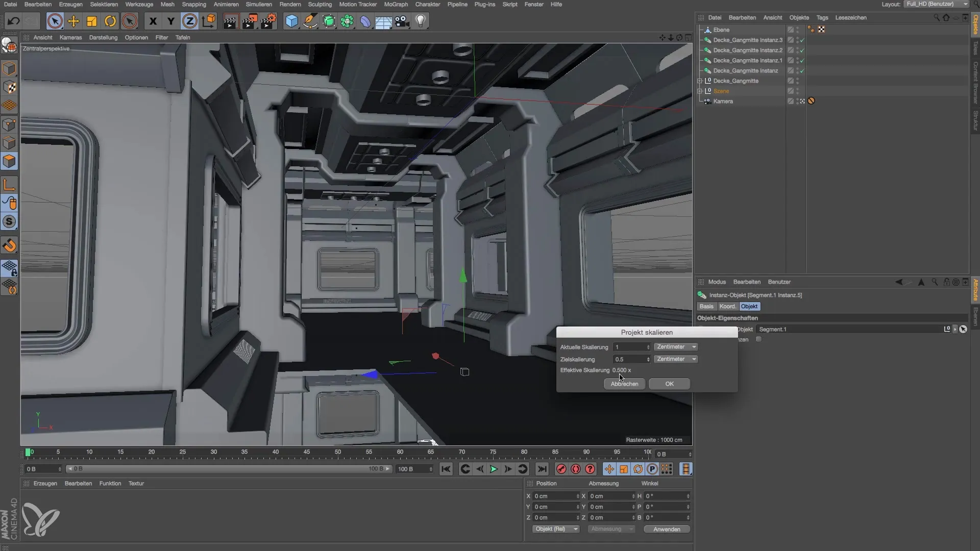The image size is (980, 551).
Task: Open the Layout dropdown
Action: 937,4
